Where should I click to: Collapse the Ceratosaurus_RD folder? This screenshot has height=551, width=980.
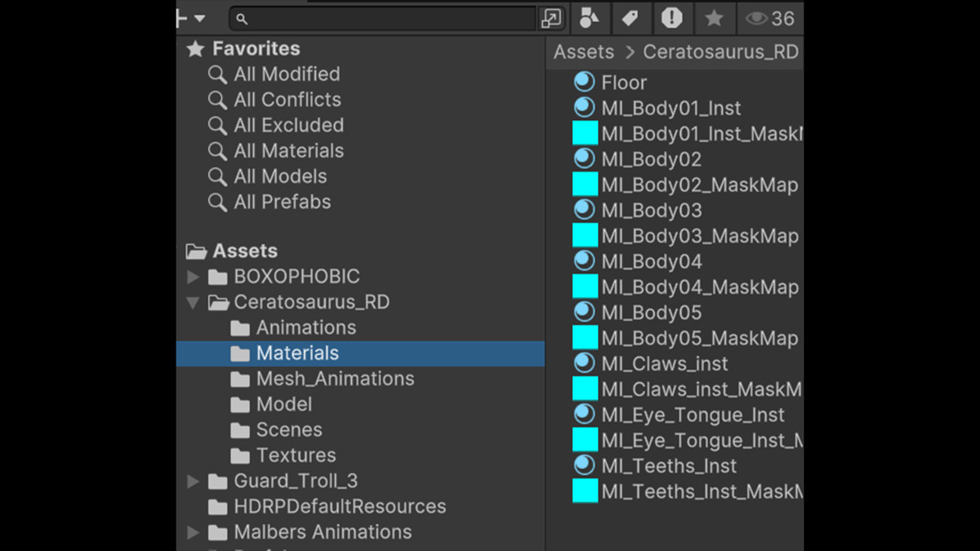(x=194, y=302)
